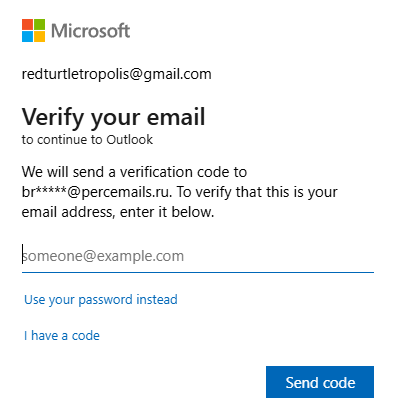Click the Microsoft wordmark text
The width and height of the screenshot is (395, 420).
[90, 31]
